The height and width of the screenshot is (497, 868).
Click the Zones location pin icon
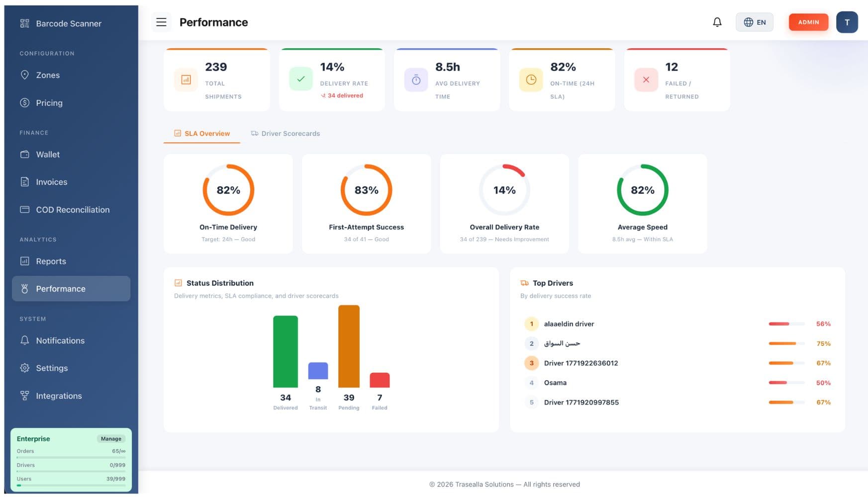(x=24, y=75)
